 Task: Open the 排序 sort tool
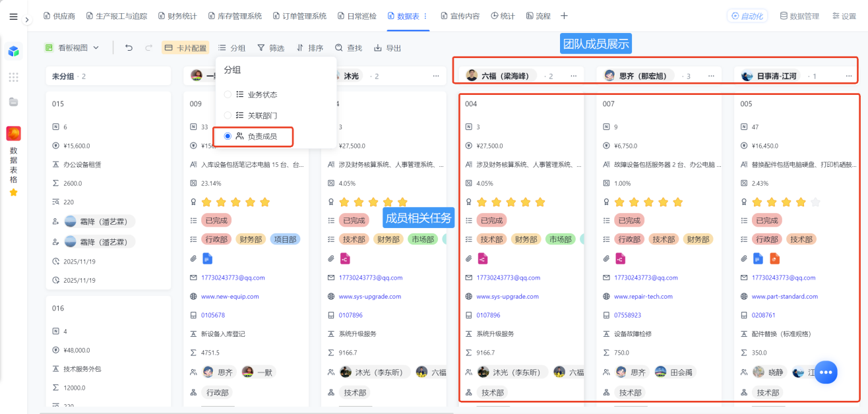(309, 47)
